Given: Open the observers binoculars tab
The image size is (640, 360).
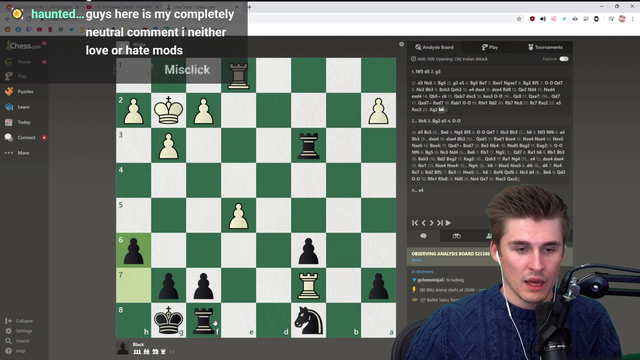Looking at the screenshot, I should pos(456,236).
